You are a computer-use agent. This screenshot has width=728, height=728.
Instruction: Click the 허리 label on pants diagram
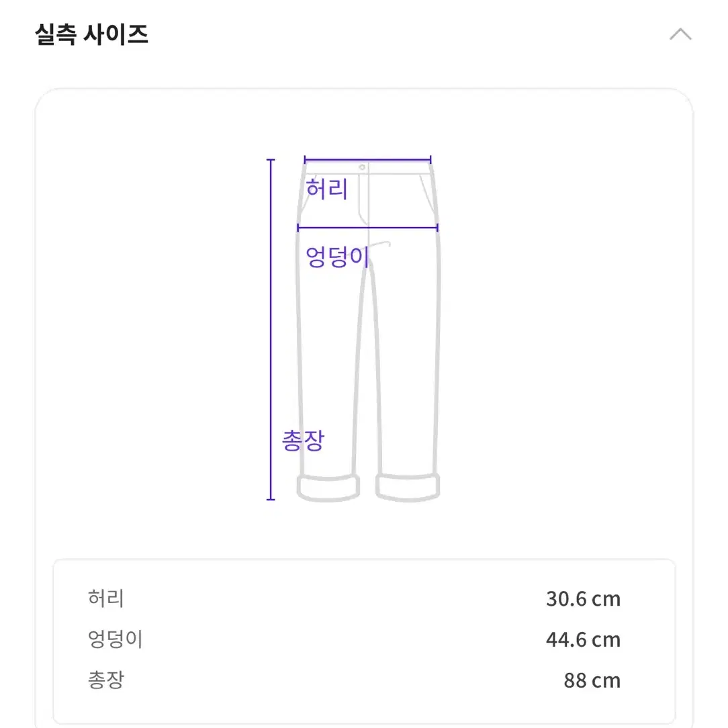(x=326, y=189)
